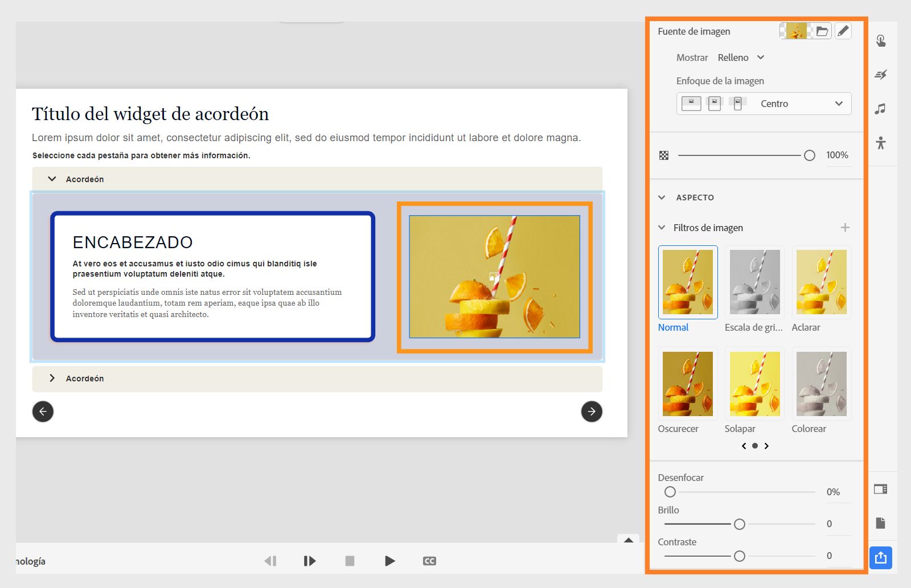Image resolution: width=911 pixels, height=588 pixels.
Task: Browse for an image with the folder icon
Action: [x=822, y=31]
